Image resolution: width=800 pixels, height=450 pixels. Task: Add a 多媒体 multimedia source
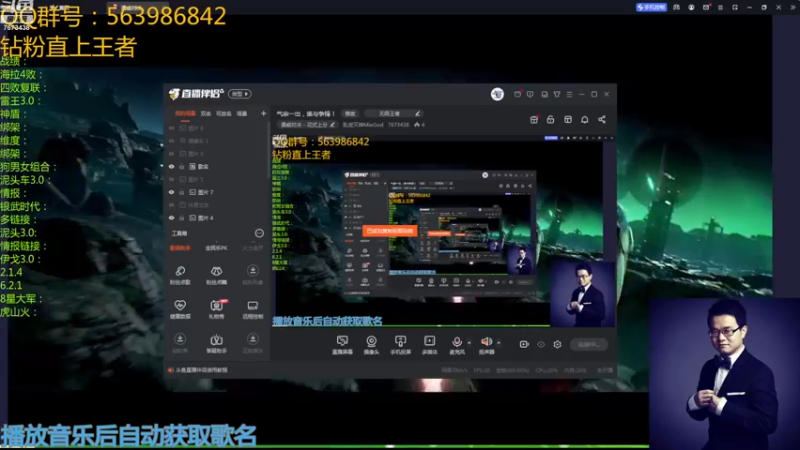(430, 345)
